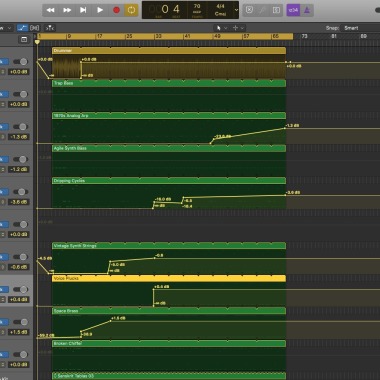This screenshot has height=380, width=380.
Task: Click the -3.6 dB automation point on Dripping Cycles
Action: 286,195
